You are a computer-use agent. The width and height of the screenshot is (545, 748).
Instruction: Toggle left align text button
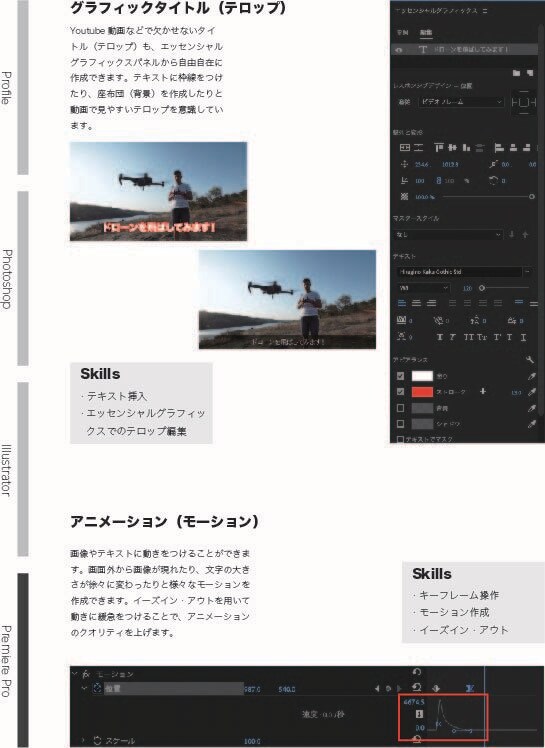402,303
